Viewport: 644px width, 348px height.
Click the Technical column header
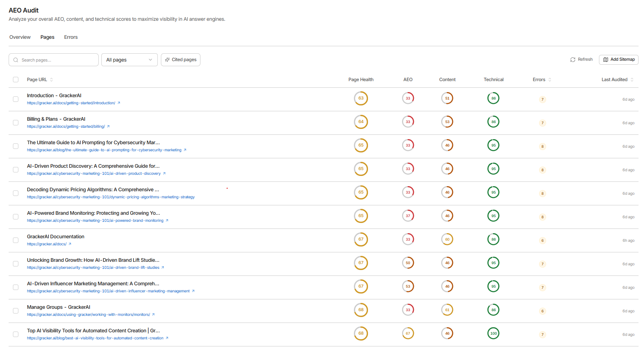point(494,80)
